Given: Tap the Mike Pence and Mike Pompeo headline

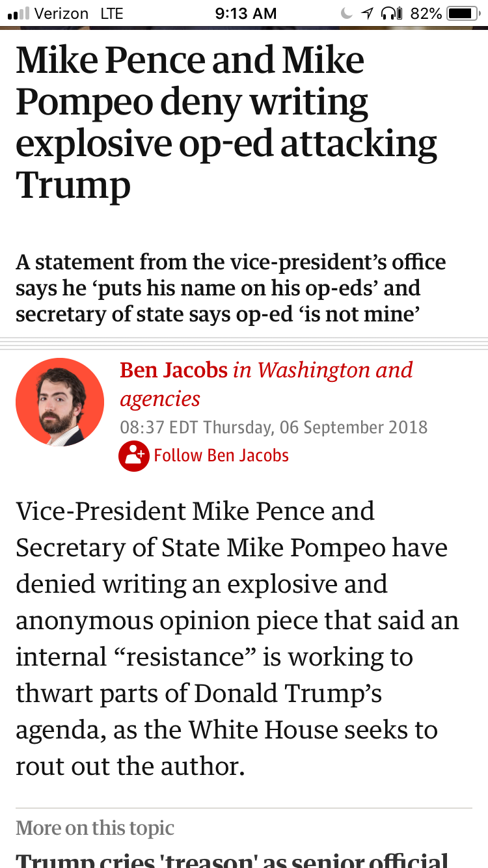Looking at the screenshot, I should tap(226, 122).
